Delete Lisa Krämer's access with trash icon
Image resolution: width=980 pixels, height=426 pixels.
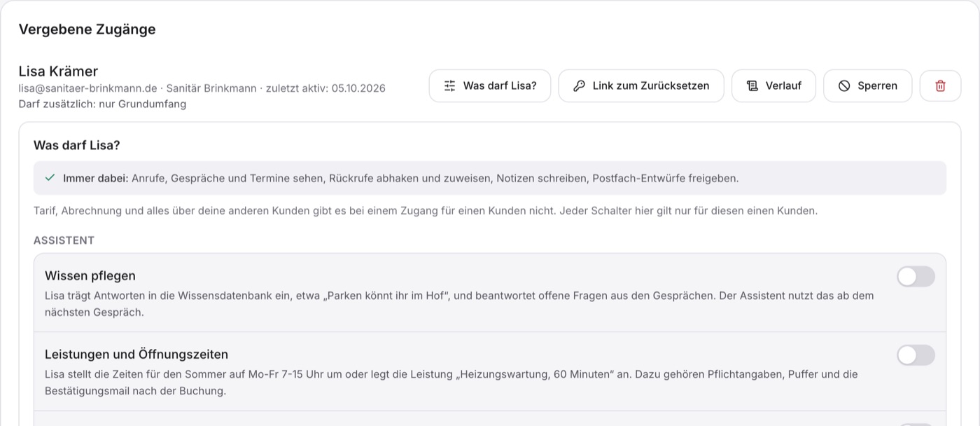point(940,85)
